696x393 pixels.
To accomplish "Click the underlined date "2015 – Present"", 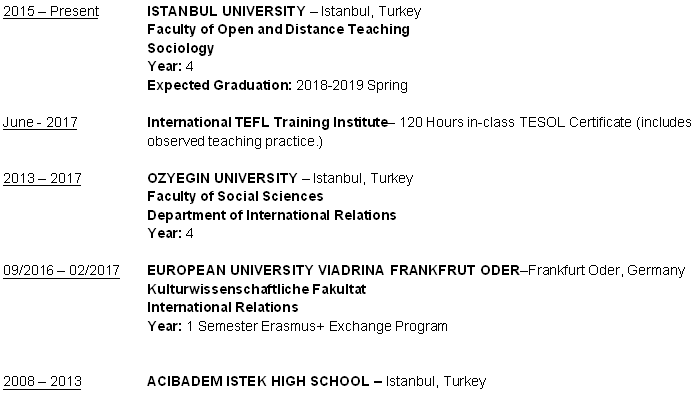I will (x=51, y=11).
